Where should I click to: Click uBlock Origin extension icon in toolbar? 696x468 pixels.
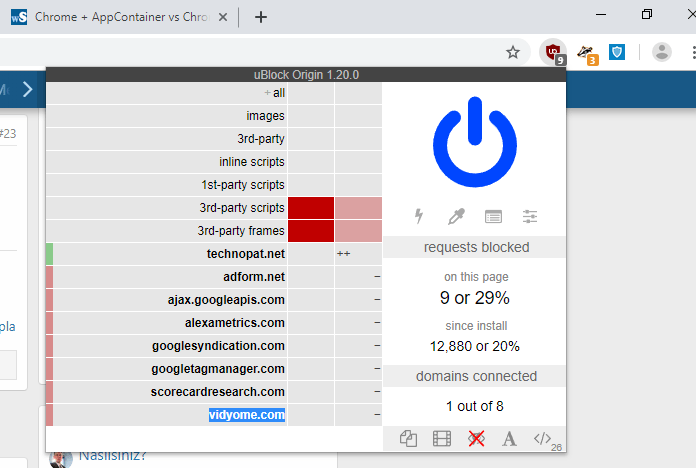(x=553, y=52)
